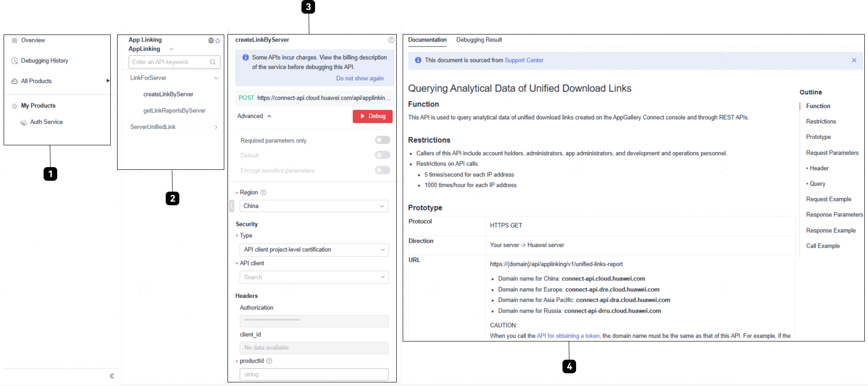This screenshot has height=386, width=868.
Task: Switch to the Debugging Result tab
Action: [479, 40]
